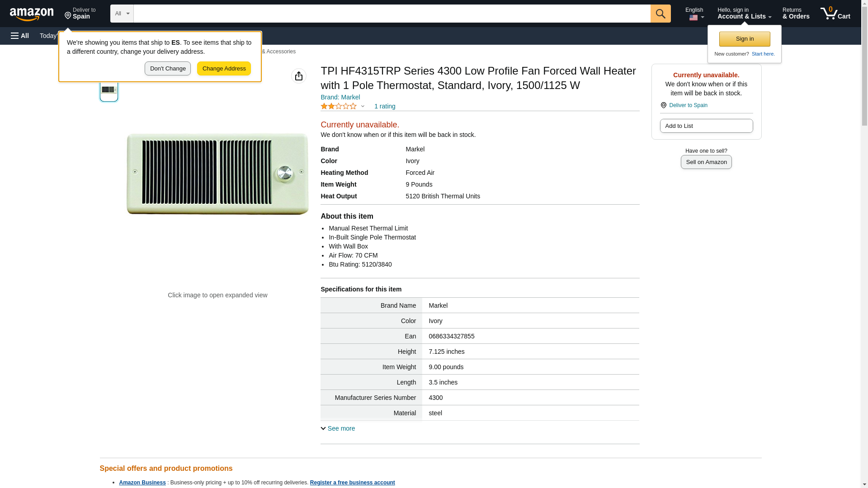This screenshot has width=868, height=488.
Task: Click the yellow Sign in button
Action: (744, 39)
